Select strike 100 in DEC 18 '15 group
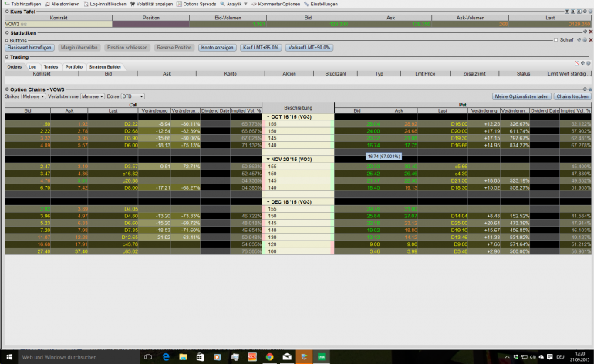Screen dimensions: 594x364 click(298, 251)
